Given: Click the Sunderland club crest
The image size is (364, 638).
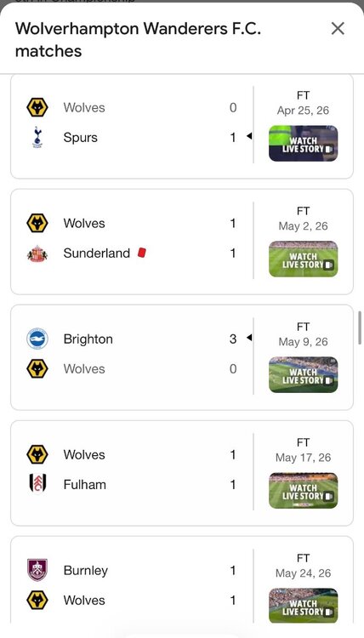Looking at the screenshot, I should point(37,253).
